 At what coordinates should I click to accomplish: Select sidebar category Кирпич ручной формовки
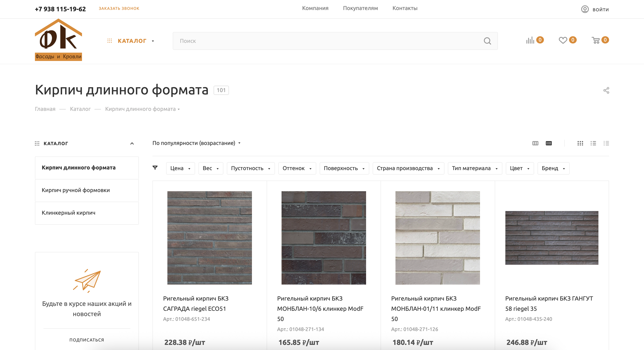point(87,190)
